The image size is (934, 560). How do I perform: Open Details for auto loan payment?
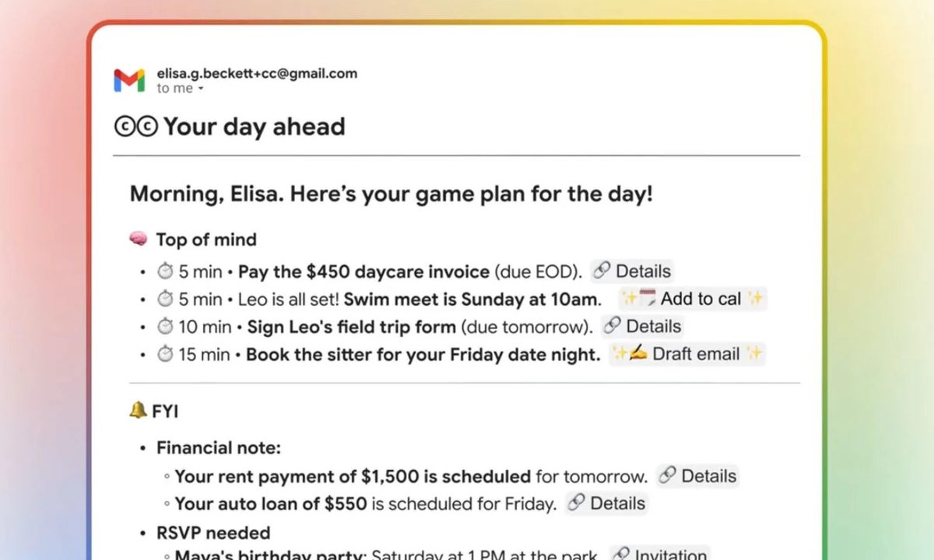point(607,503)
